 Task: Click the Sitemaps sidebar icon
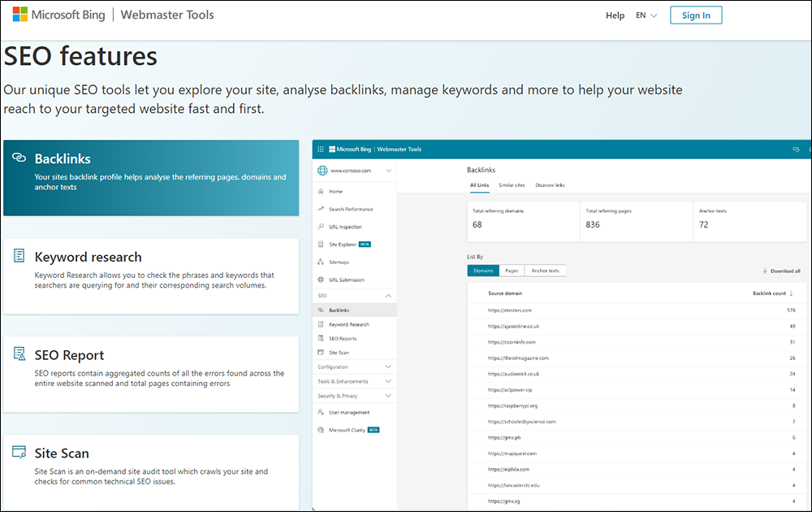click(x=321, y=262)
